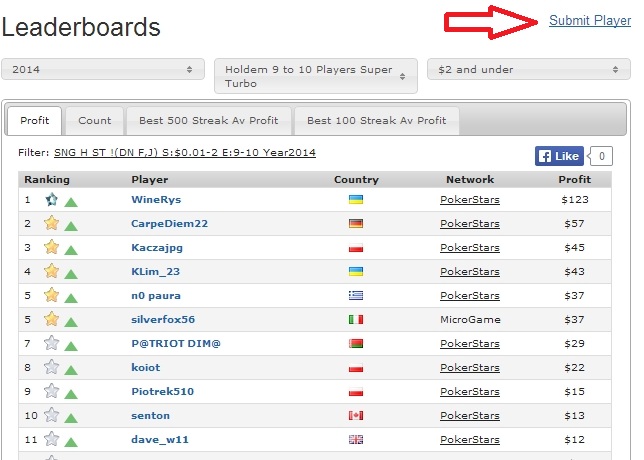Open the $2 and under stakes dropdown
644x460 pixels.
click(x=529, y=69)
